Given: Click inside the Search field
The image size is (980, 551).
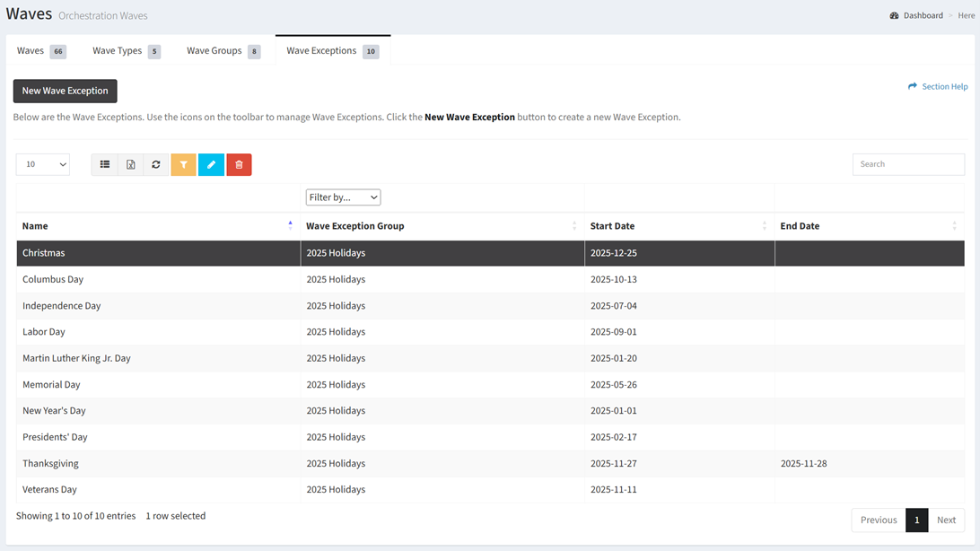Looking at the screenshot, I should [907, 164].
